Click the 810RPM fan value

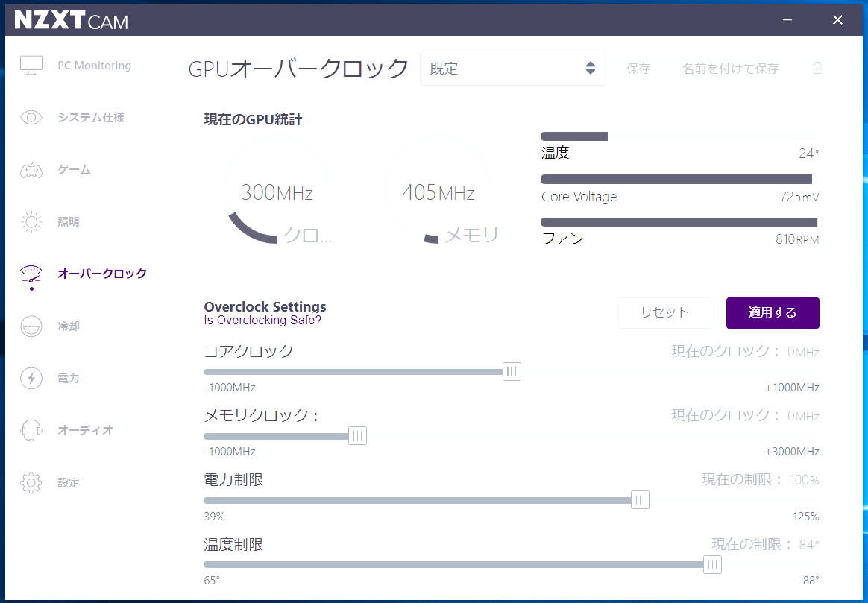click(x=796, y=239)
